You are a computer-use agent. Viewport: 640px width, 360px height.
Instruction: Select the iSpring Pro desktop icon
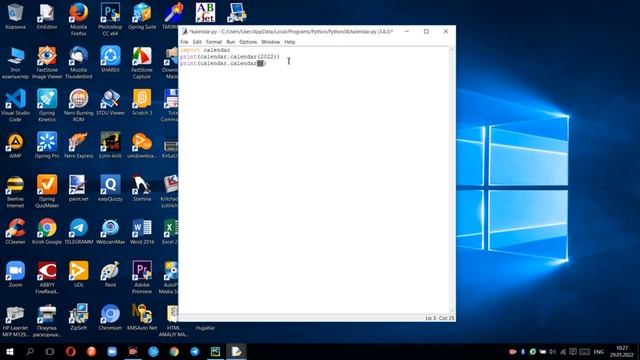click(47, 145)
